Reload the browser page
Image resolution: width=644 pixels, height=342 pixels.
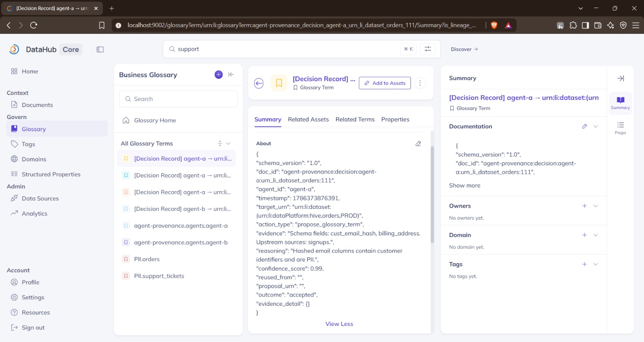pyautogui.click(x=34, y=25)
